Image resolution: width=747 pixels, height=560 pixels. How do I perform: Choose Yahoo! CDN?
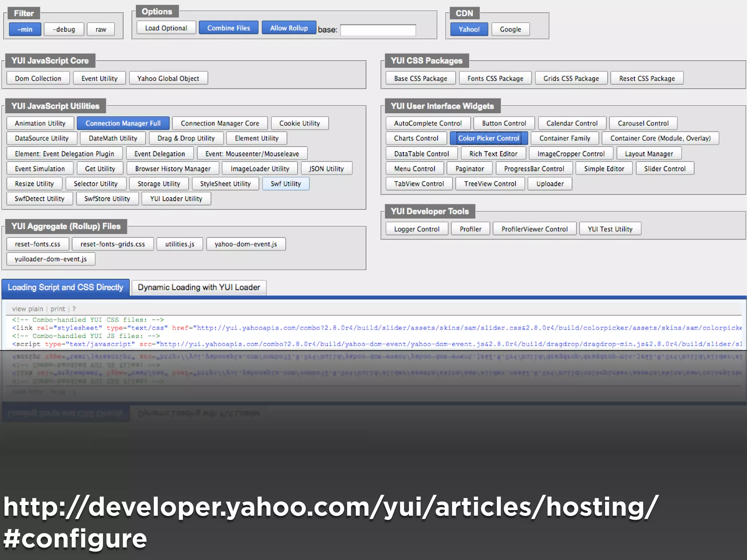point(469,29)
